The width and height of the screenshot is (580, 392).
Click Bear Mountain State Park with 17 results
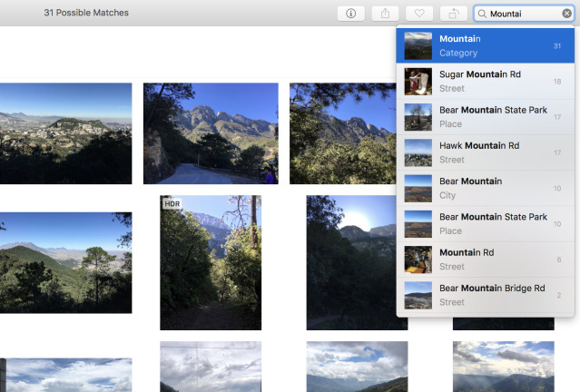(485, 117)
